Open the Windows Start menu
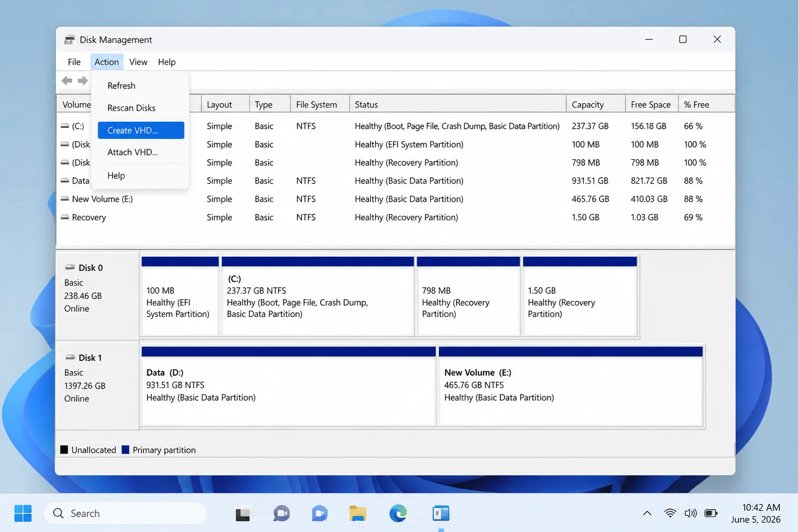The width and height of the screenshot is (798, 532). (23, 513)
